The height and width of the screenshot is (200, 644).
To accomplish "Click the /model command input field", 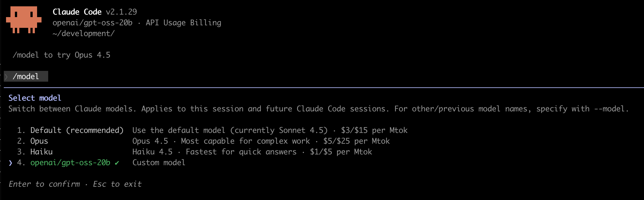I will 26,77.
